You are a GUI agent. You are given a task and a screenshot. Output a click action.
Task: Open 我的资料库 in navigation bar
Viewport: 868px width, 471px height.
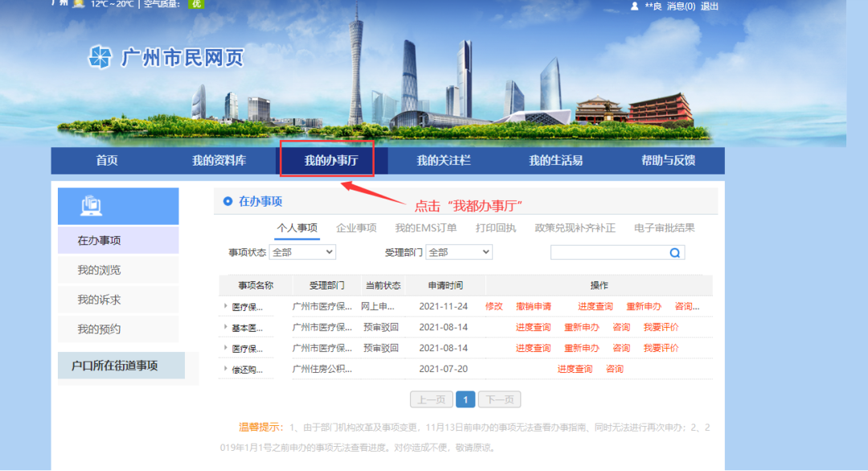[x=219, y=161]
